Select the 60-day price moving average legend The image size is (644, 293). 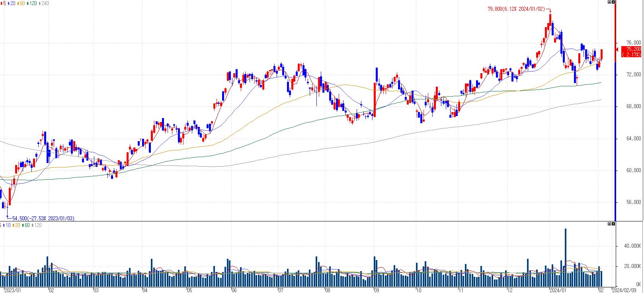pyautogui.click(x=21, y=3)
